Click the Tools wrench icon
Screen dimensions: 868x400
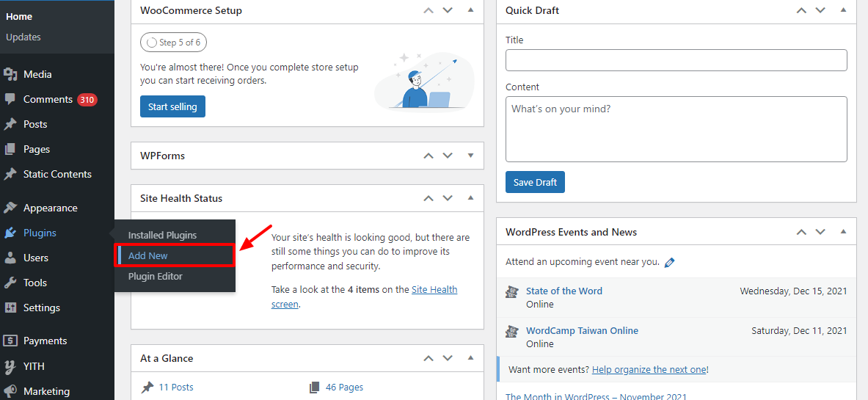click(x=10, y=283)
